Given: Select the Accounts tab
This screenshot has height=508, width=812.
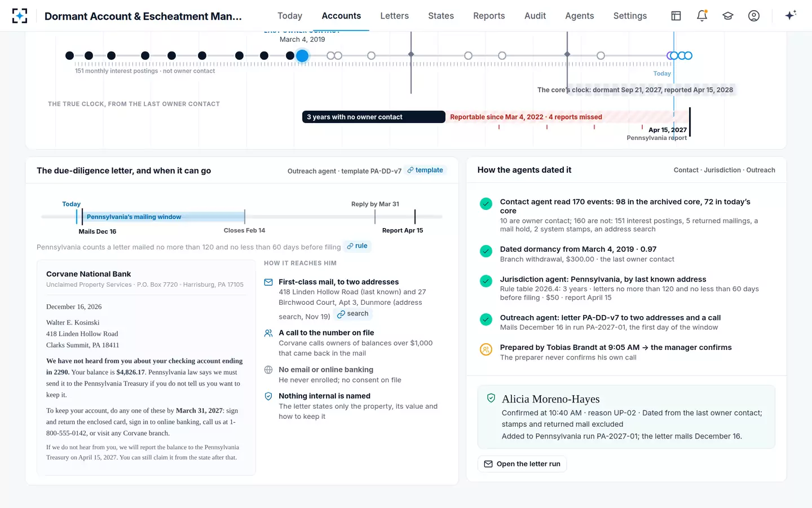Looking at the screenshot, I should click(341, 16).
